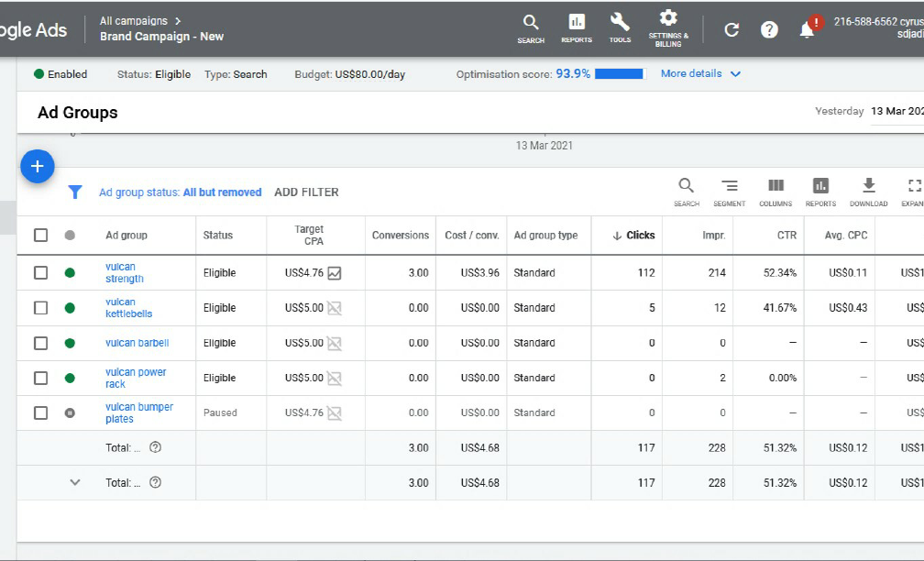Expand the table to full screen

(914, 192)
